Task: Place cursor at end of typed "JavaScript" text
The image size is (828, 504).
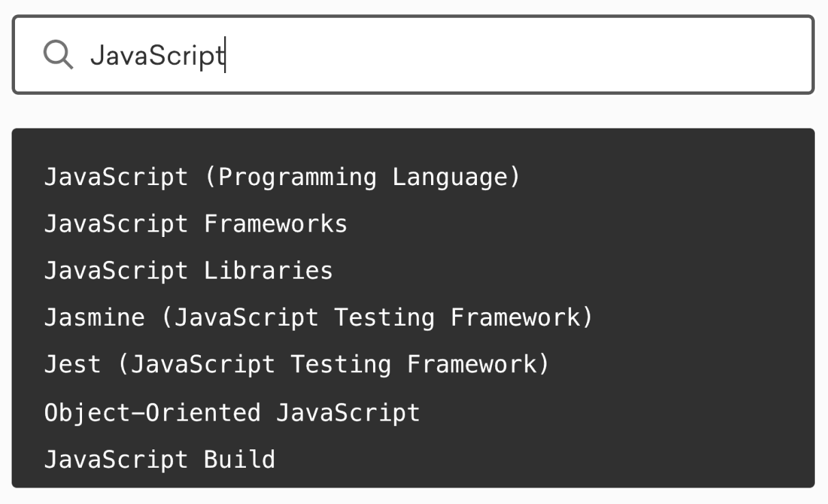Action: click(x=225, y=55)
